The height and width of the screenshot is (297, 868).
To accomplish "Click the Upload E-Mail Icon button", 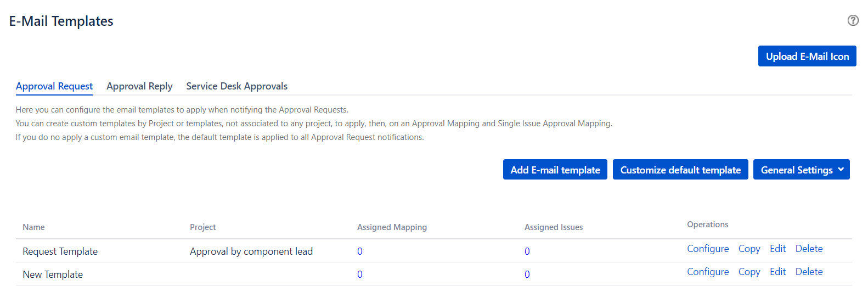I will point(807,56).
